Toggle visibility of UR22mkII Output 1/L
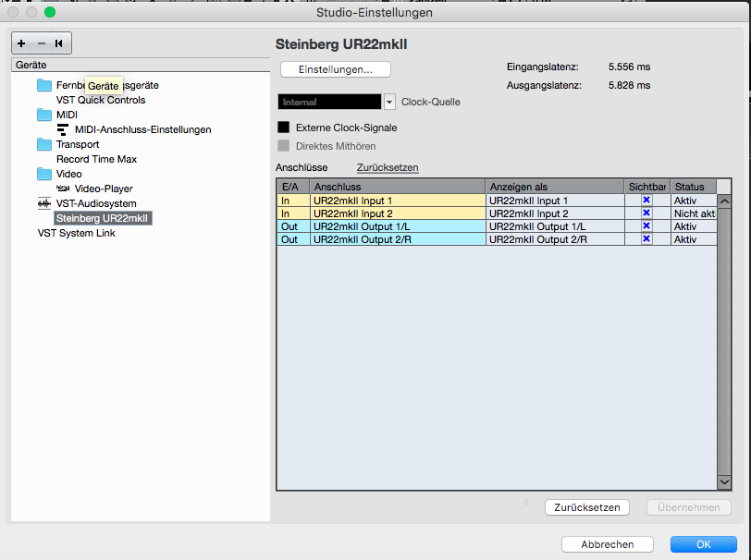This screenshot has height=560, width=751. coord(646,225)
